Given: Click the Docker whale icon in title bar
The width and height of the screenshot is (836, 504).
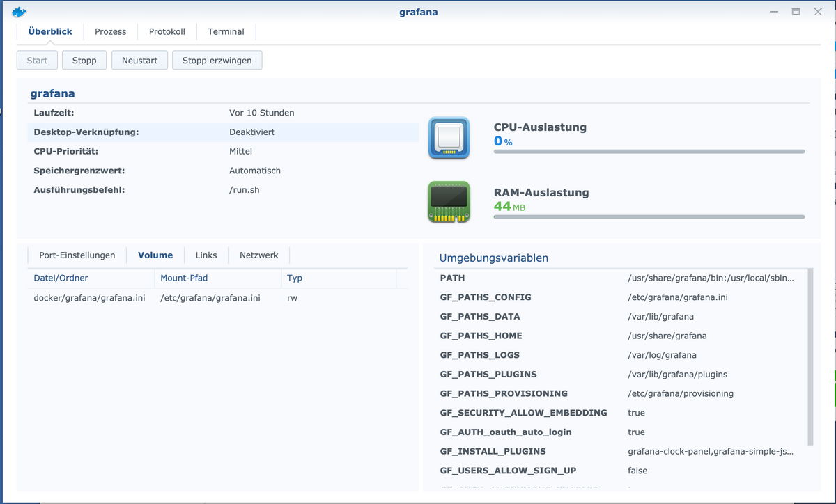Looking at the screenshot, I should click(x=20, y=12).
